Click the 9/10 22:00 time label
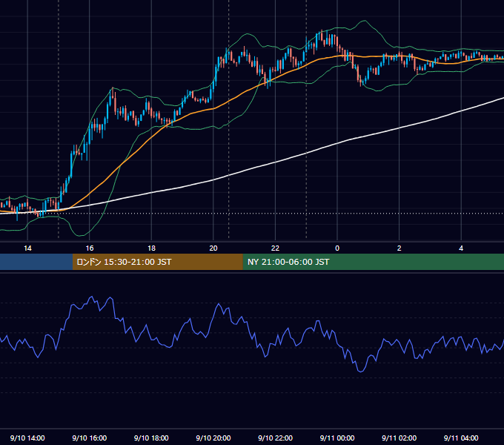 pos(276,438)
